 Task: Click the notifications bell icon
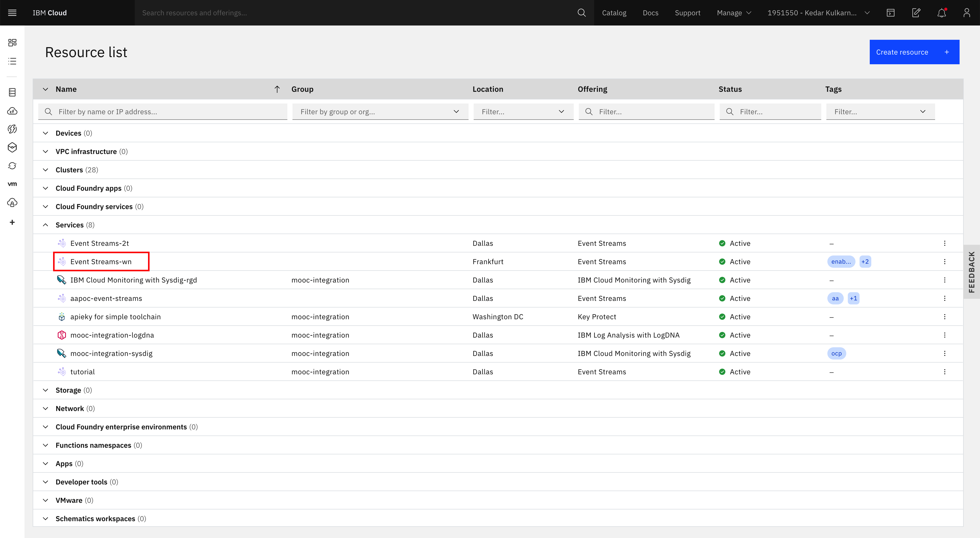(x=941, y=12)
